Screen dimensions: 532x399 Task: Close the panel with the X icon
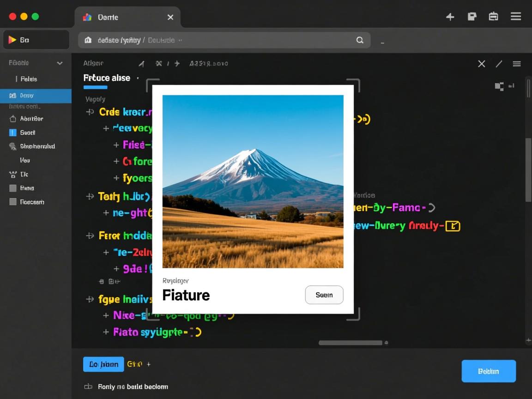tap(481, 64)
